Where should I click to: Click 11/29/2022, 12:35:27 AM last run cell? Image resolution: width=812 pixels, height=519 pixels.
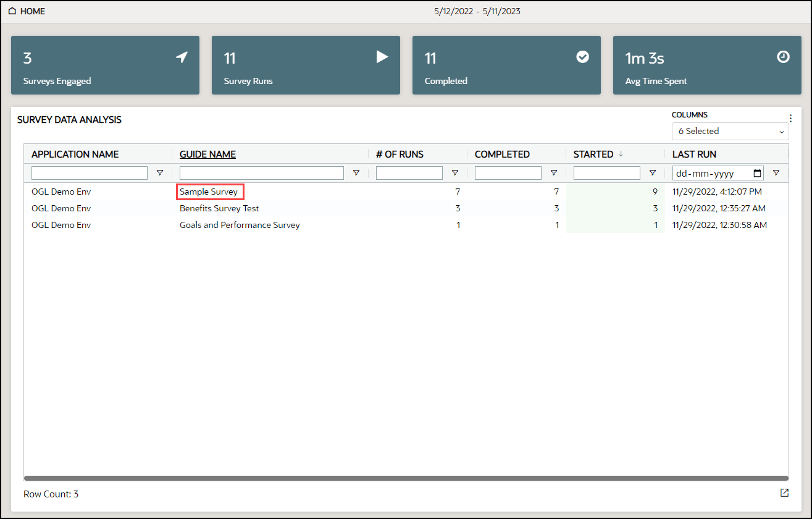pyautogui.click(x=720, y=208)
